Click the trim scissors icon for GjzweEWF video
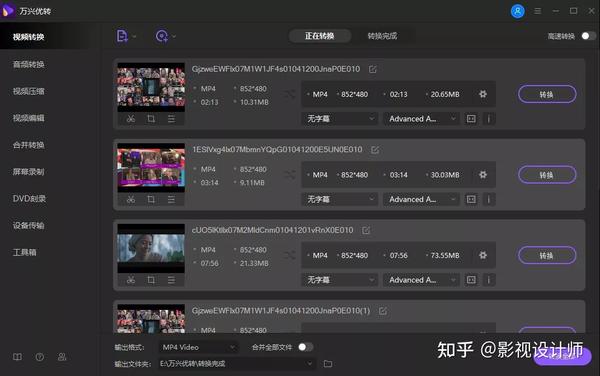 click(x=131, y=119)
